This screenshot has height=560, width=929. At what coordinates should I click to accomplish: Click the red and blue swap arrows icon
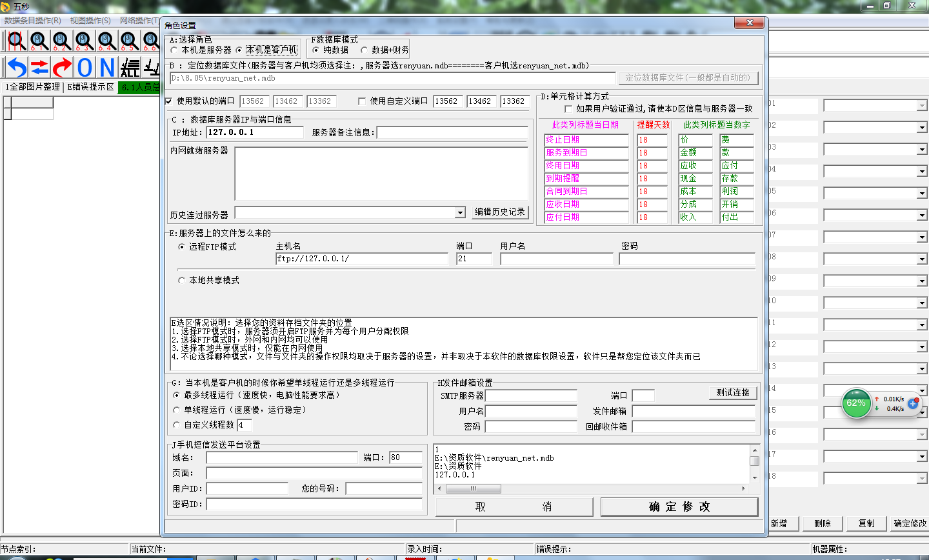tap(39, 67)
